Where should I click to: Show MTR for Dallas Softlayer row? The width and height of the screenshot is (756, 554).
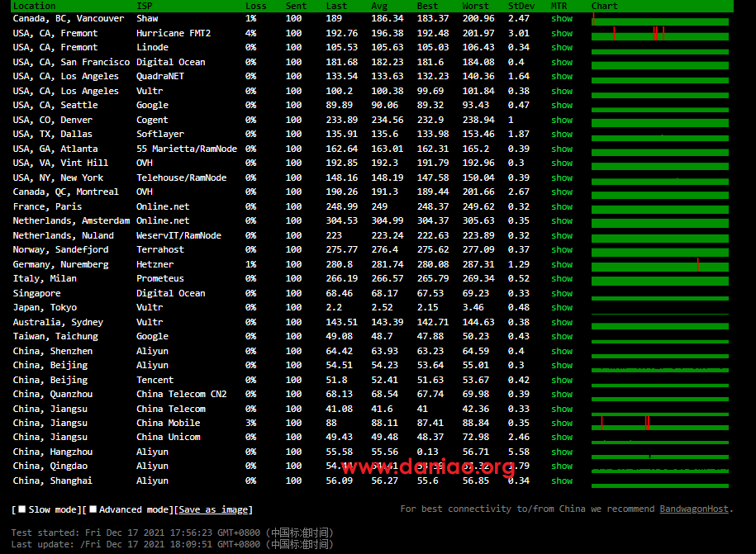[x=562, y=134]
